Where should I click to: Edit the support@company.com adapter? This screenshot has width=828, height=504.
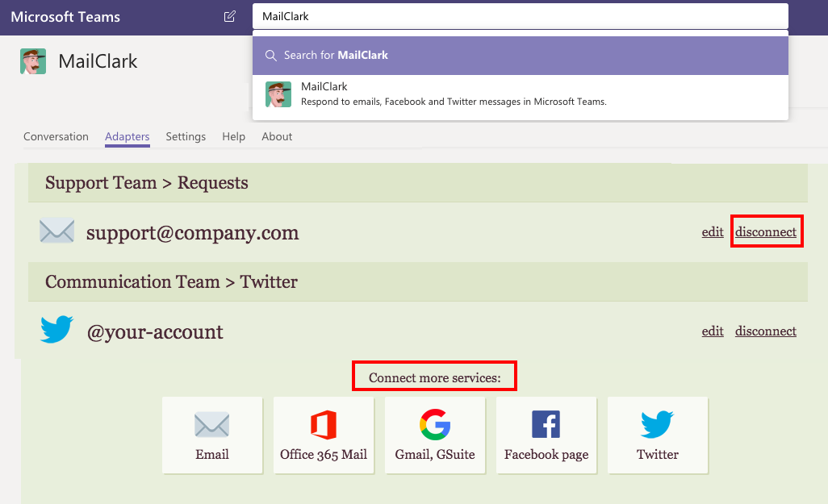[713, 231]
